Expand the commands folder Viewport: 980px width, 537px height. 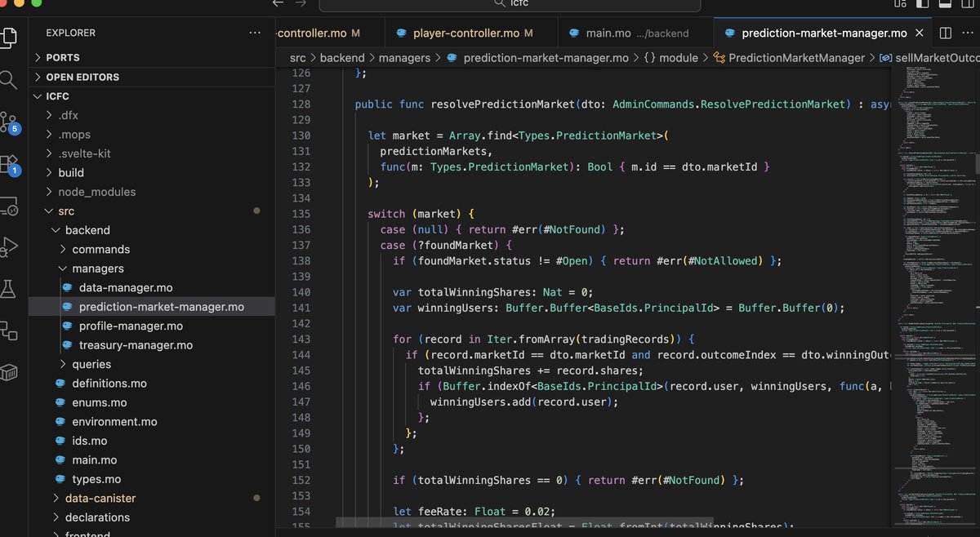tap(151, 249)
